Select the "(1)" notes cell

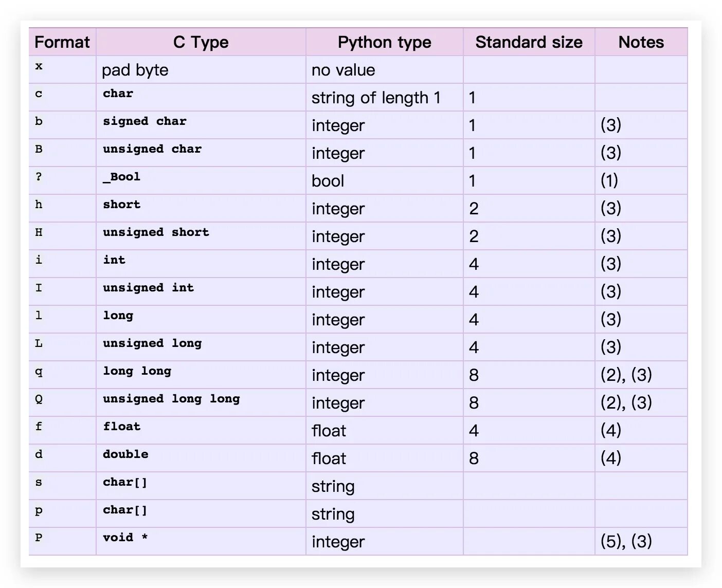coord(609,180)
